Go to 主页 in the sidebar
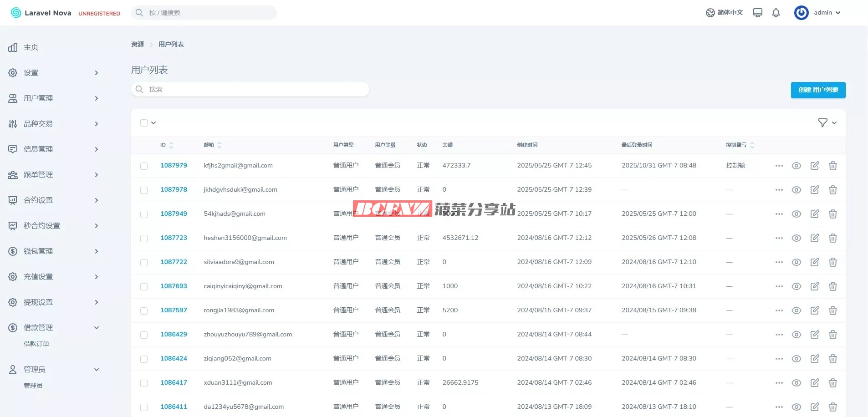Screen dimensions: 868x417 (31, 47)
